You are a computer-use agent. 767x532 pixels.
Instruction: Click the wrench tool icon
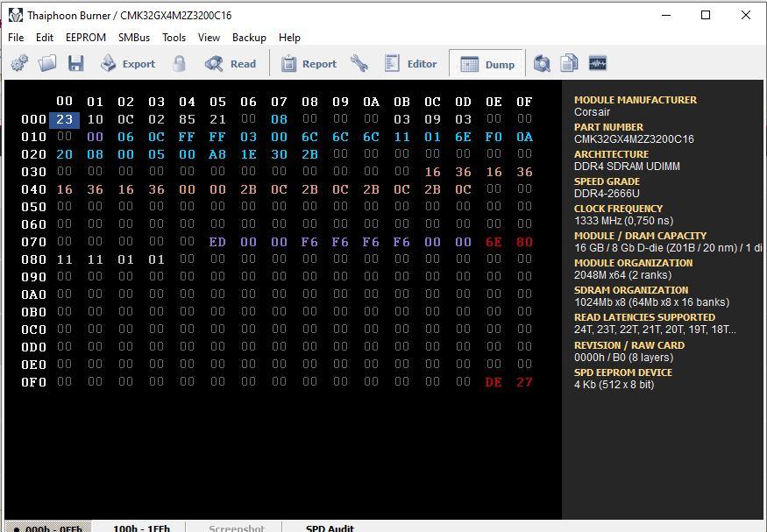coord(359,64)
